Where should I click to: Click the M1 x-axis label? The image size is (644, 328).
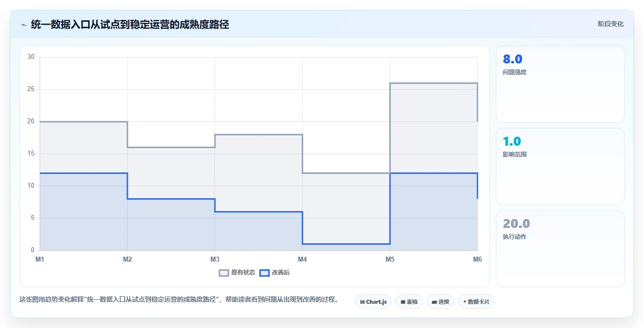click(x=40, y=259)
